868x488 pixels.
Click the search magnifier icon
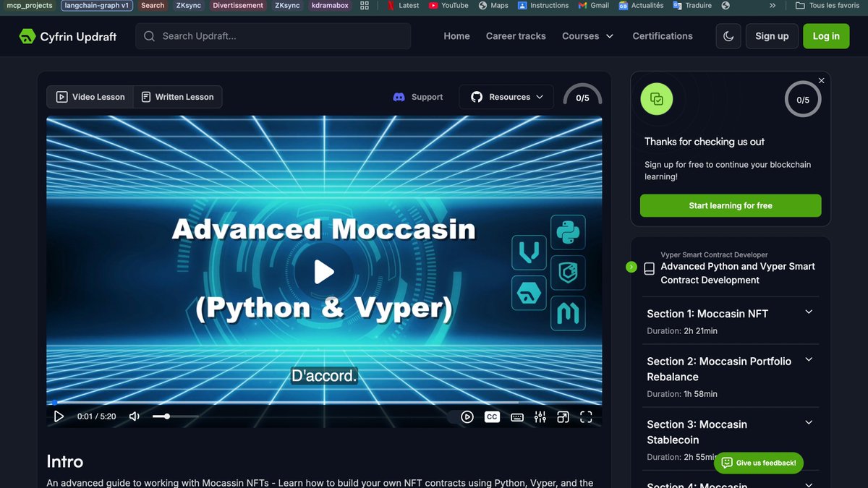point(149,36)
